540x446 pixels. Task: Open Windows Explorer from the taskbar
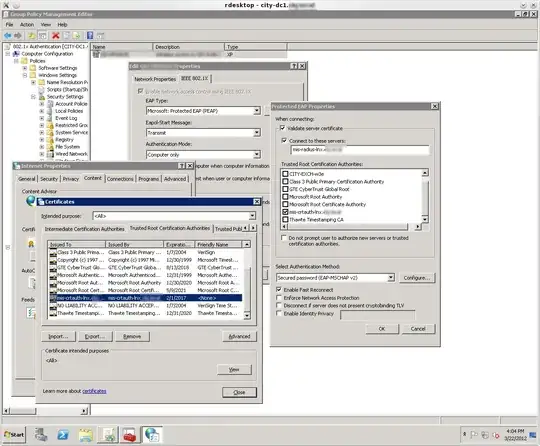click(x=85, y=435)
